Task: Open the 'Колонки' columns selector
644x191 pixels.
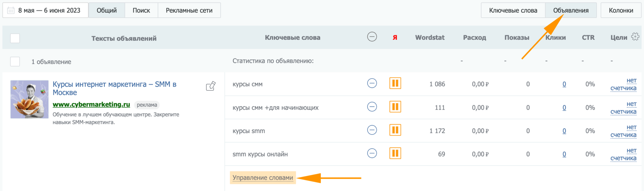Action: [621, 10]
